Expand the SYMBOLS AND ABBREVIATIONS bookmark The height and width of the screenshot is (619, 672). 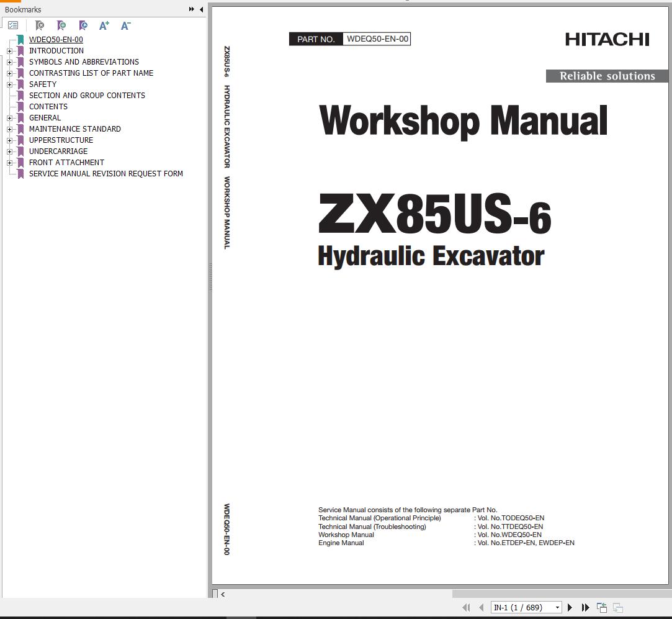point(9,62)
